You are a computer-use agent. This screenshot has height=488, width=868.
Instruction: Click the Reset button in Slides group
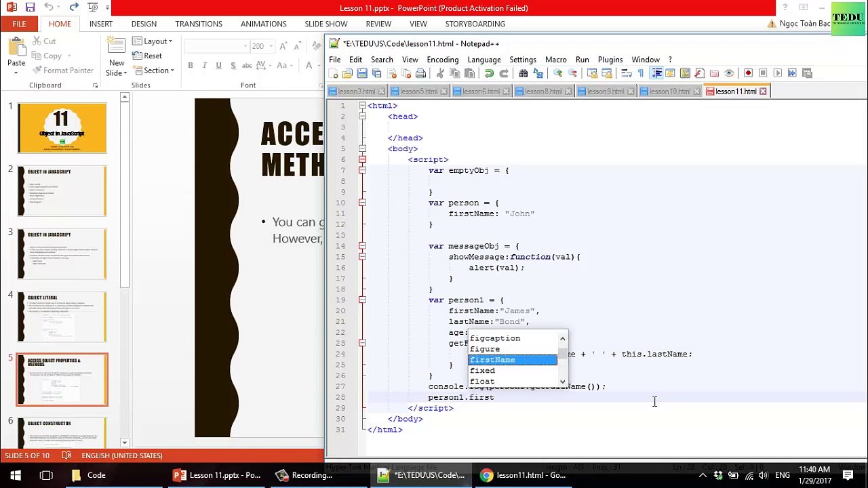point(147,56)
